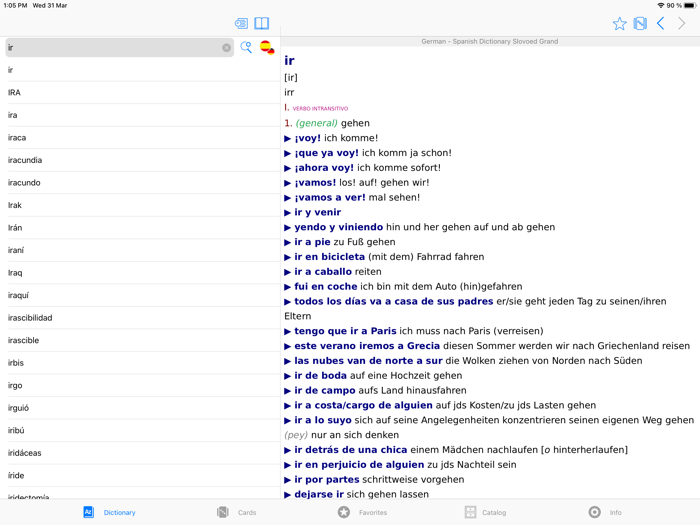The height and width of the screenshot is (525, 700).
Task: Click the phrase 'ir a caballo'
Action: [x=323, y=271]
